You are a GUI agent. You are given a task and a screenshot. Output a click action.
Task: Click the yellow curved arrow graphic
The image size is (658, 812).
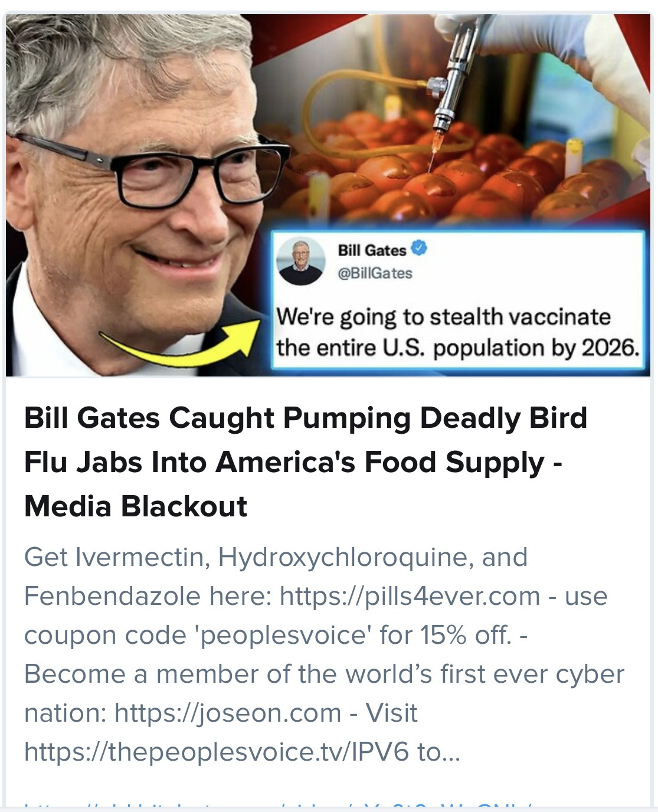coord(183,344)
